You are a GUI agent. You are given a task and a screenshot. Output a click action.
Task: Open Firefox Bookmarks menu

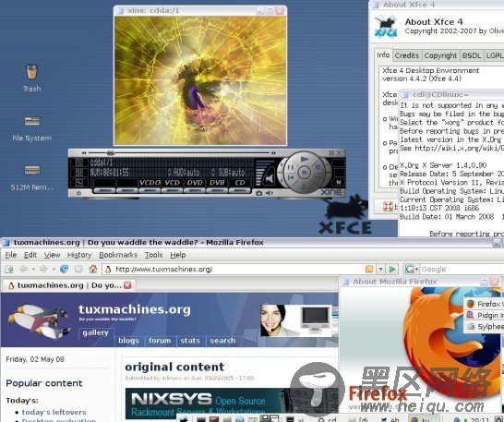tap(118, 255)
